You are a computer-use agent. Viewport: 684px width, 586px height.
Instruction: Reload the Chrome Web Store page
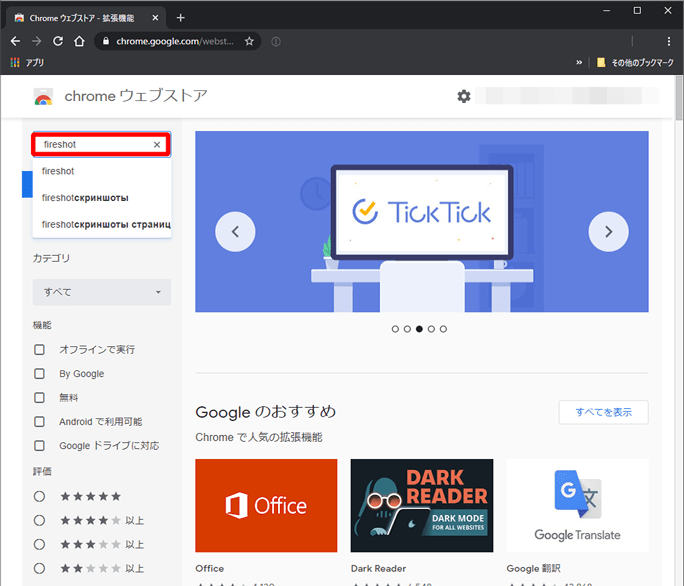click(58, 41)
